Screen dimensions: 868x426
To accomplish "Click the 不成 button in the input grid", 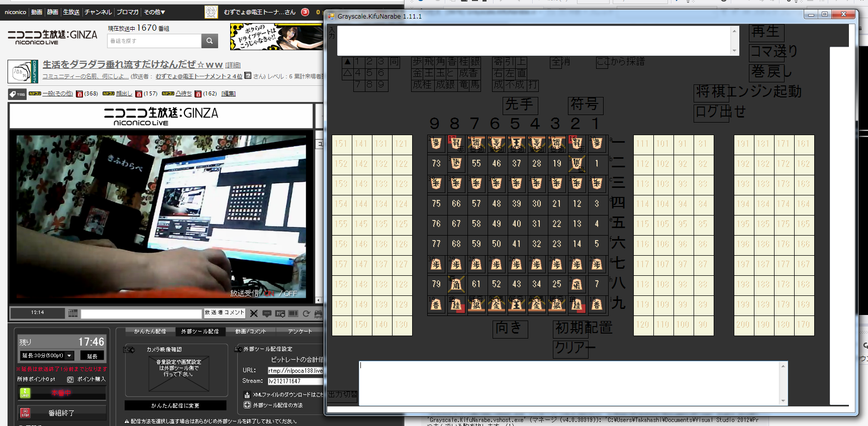I will 516,85.
